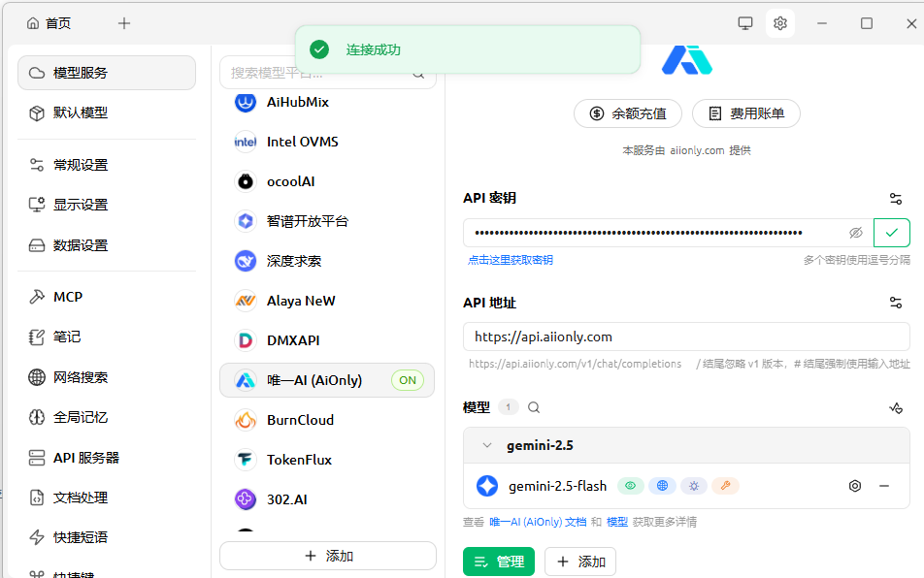
Task: Open 费用账单 billing button
Action: (746, 113)
